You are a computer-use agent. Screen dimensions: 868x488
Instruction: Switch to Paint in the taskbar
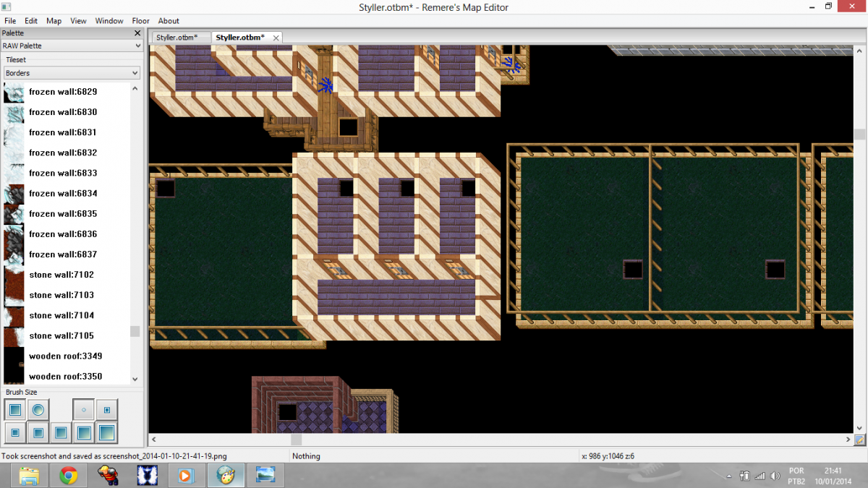[226, 476]
